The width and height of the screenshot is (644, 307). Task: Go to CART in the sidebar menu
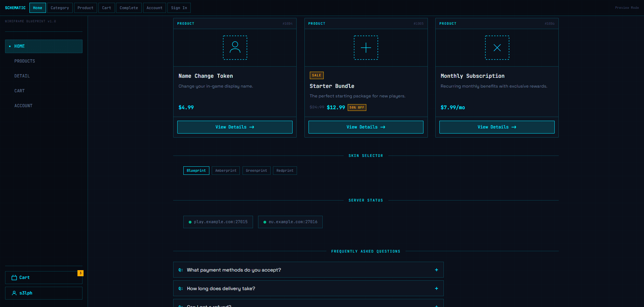coord(44,91)
